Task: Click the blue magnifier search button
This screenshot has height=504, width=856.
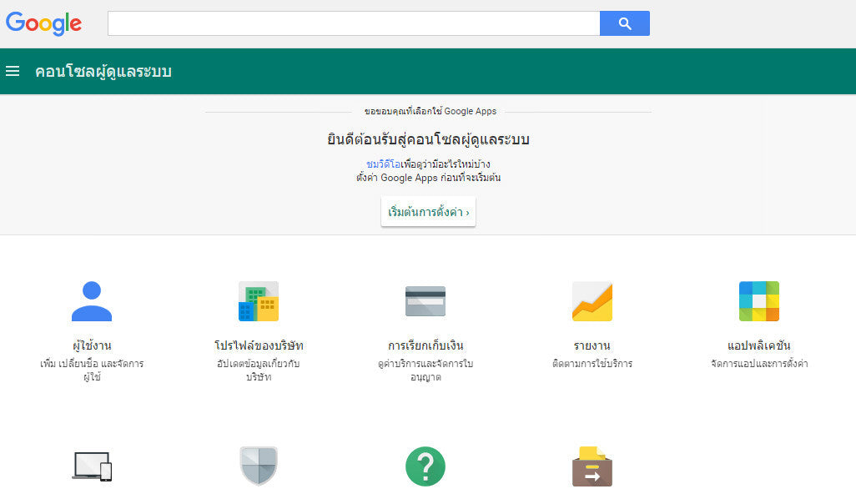Action: (x=625, y=23)
